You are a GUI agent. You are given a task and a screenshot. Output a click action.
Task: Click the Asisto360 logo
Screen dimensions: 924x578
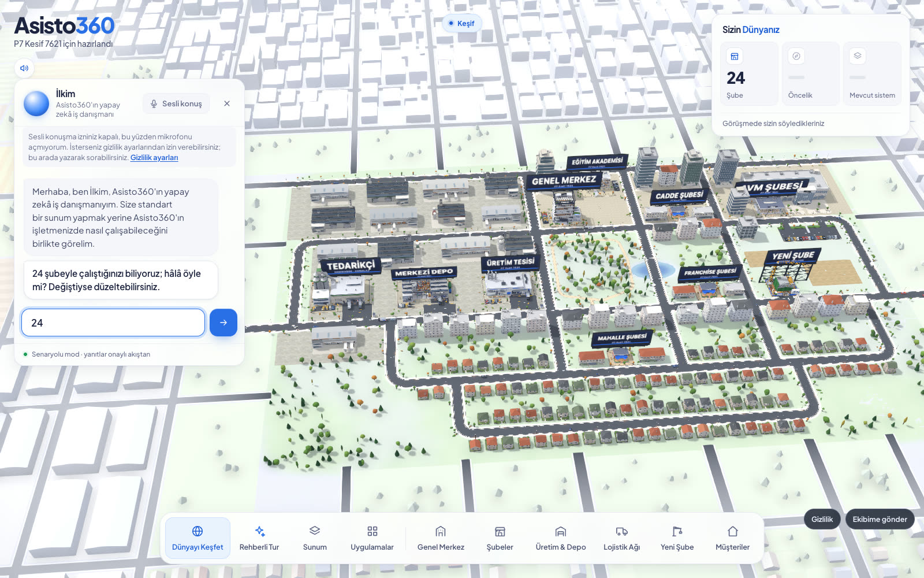[x=64, y=25]
